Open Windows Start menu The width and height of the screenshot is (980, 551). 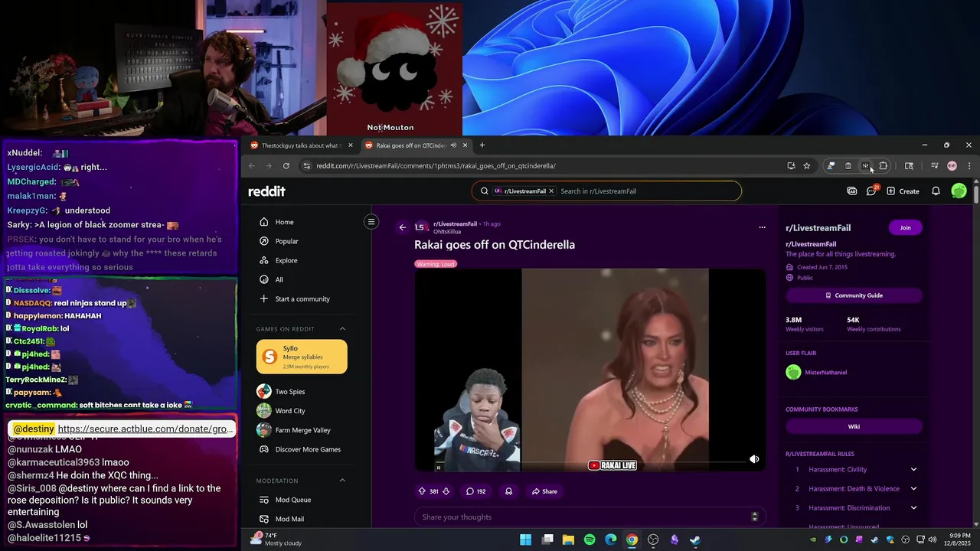pyautogui.click(x=526, y=540)
